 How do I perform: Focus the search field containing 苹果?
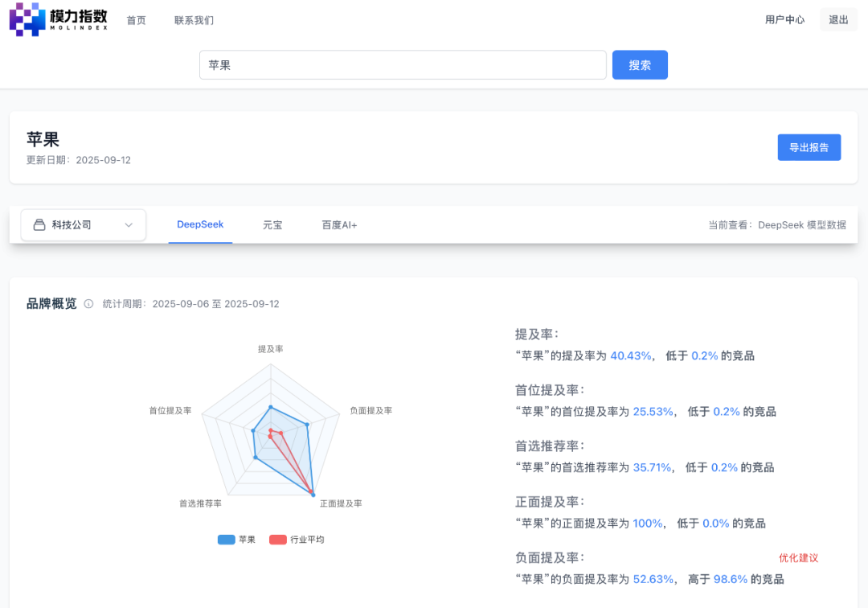coord(403,65)
